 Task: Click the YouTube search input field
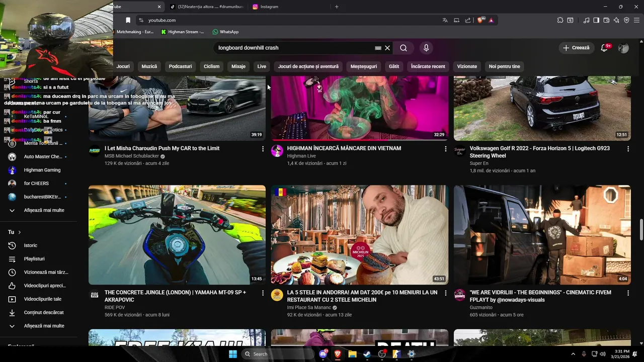(294, 48)
